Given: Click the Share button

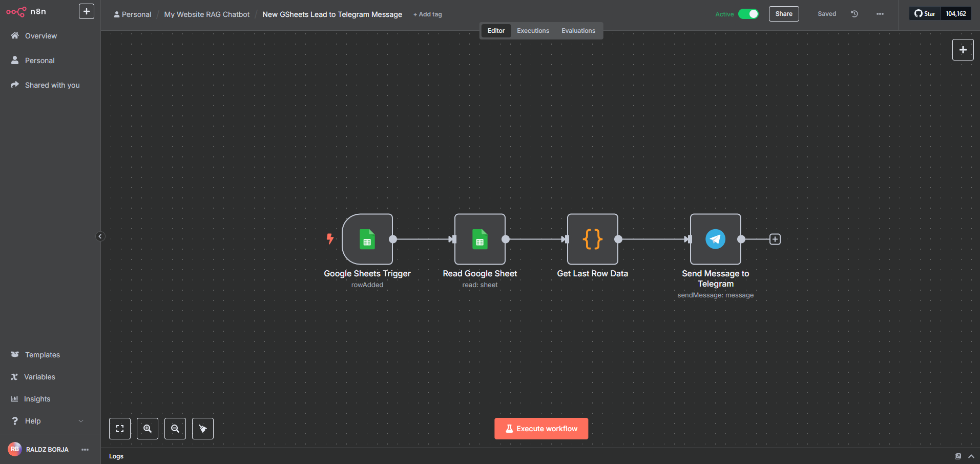Looking at the screenshot, I should pyautogui.click(x=784, y=14).
